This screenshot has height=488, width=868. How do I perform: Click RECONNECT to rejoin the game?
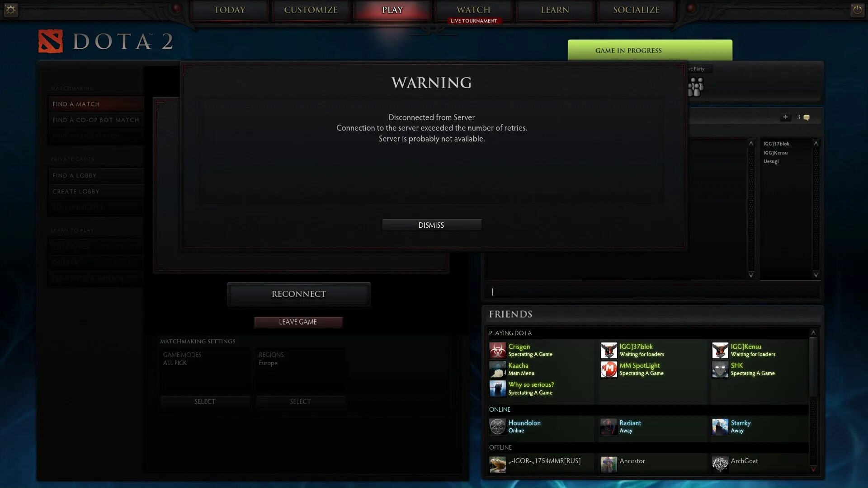pos(298,294)
